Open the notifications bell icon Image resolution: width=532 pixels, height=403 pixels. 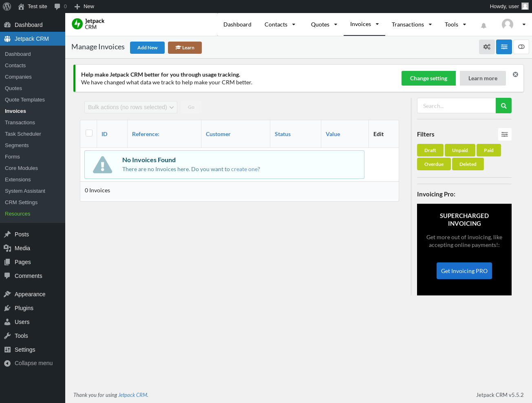[x=483, y=25]
